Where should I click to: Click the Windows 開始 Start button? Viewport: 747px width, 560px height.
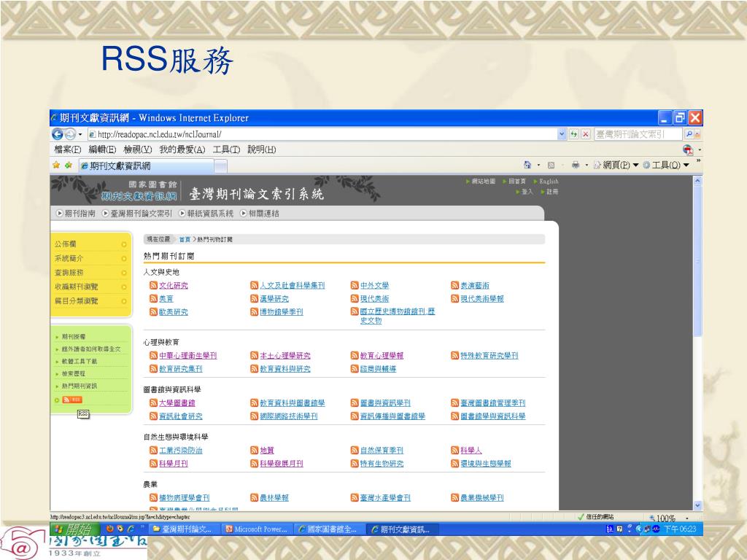coord(75,529)
